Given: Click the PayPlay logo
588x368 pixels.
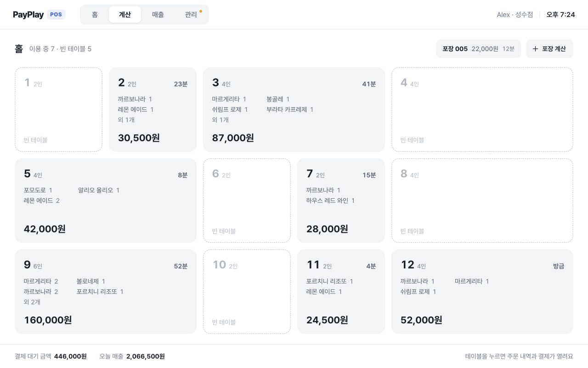Looking at the screenshot, I should coord(28,15).
